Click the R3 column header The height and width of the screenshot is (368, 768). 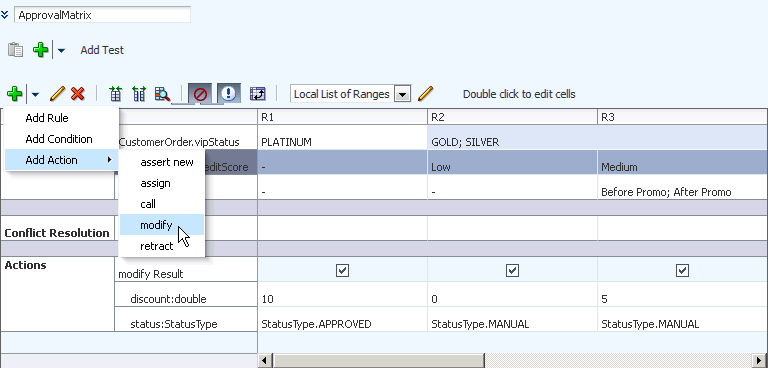[x=682, y=117]
